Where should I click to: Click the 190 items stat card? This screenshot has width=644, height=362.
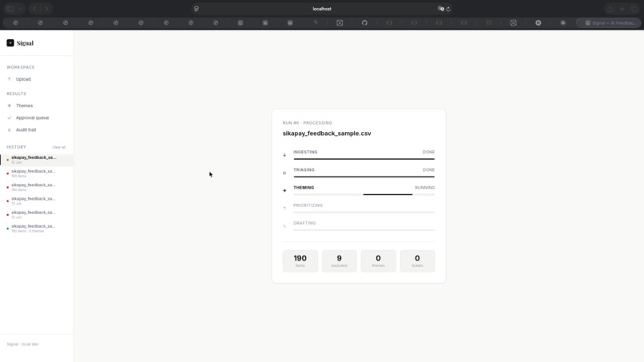(x=300, y=261)
